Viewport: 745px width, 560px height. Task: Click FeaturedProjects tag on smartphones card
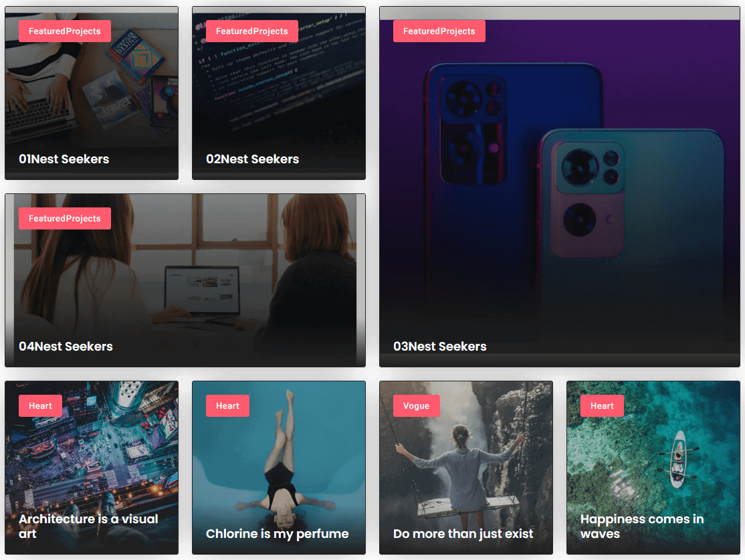tap(439, 31)
